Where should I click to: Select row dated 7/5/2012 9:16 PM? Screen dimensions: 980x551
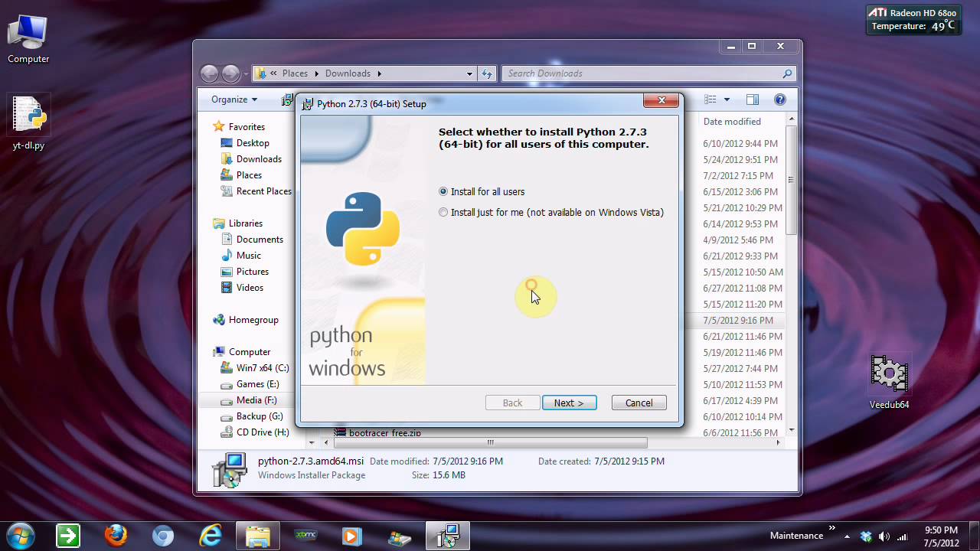pyautogui.click(x=738, y=321)
